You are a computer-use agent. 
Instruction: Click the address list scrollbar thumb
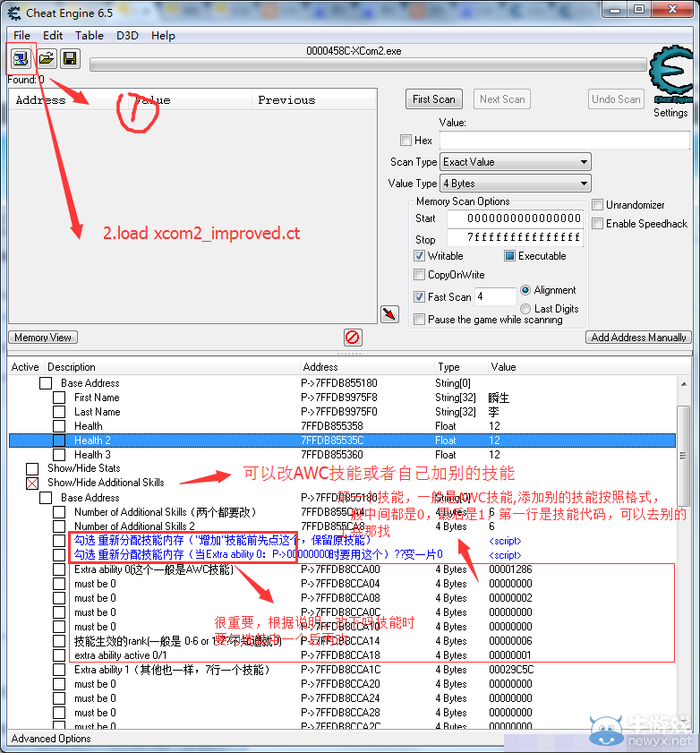pos(684,456)
